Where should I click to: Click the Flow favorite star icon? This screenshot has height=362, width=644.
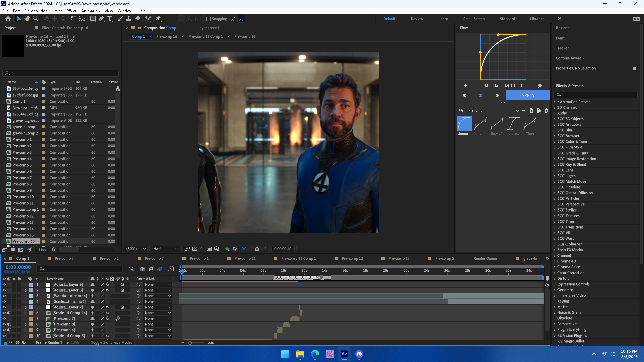click(x=540, y=86)
